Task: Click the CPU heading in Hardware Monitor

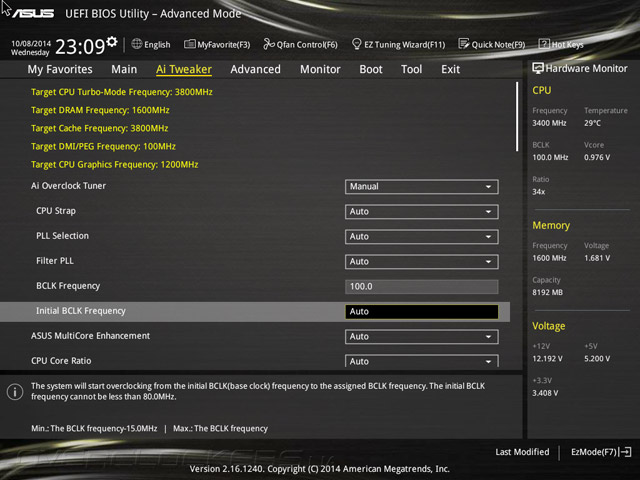Action: (542, 90)
